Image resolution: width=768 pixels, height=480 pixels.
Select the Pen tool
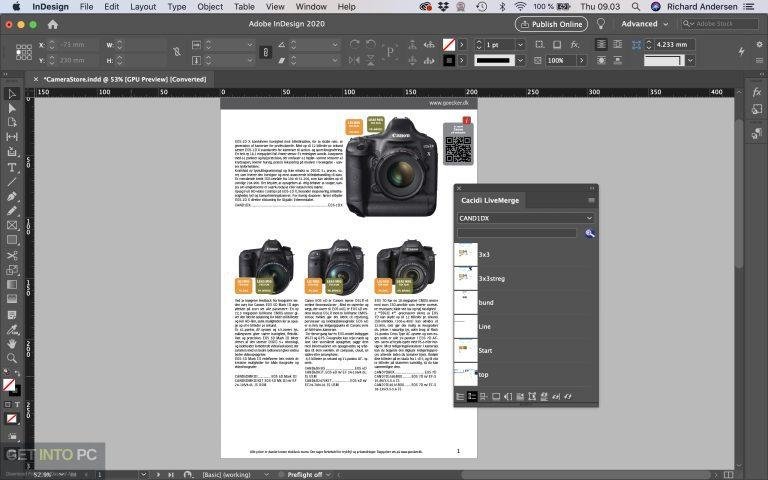click(12, 196)
